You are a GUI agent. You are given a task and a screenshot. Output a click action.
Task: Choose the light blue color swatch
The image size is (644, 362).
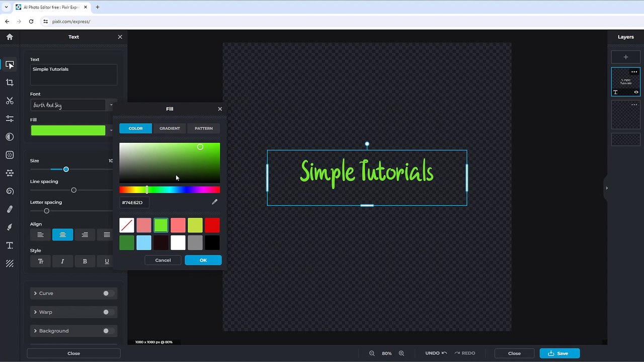144,242
